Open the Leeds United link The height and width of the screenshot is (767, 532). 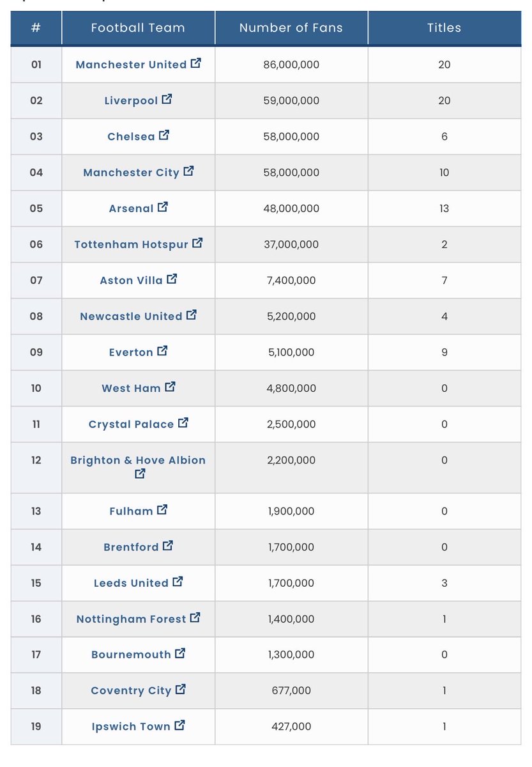(131, 583)
